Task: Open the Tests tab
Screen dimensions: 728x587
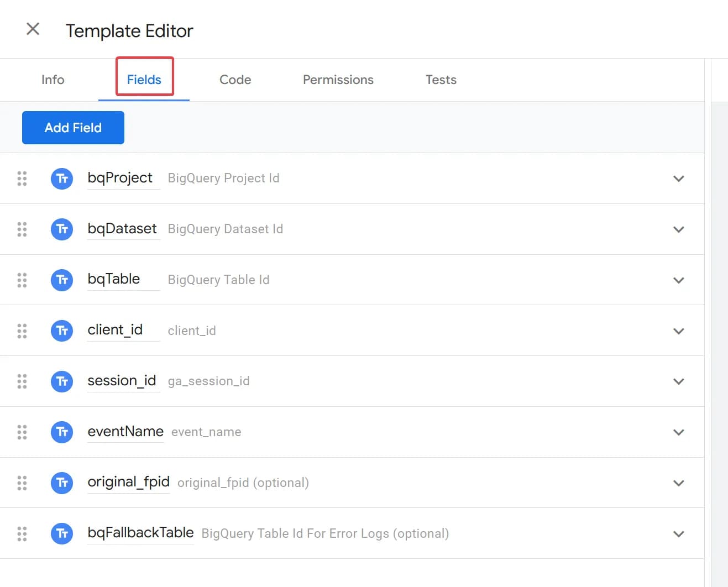Action: point(441,80)
